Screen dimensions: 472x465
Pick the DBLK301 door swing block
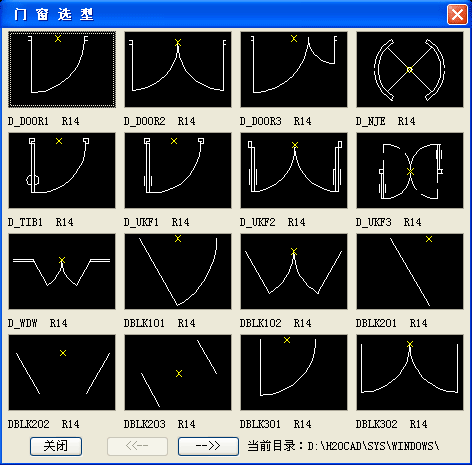click(294, 372)
